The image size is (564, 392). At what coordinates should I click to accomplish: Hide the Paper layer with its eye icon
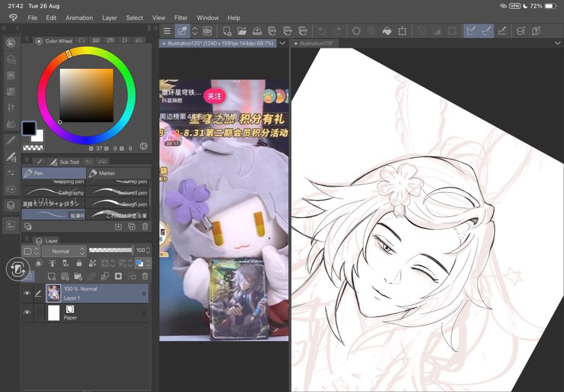coord(27,312)
